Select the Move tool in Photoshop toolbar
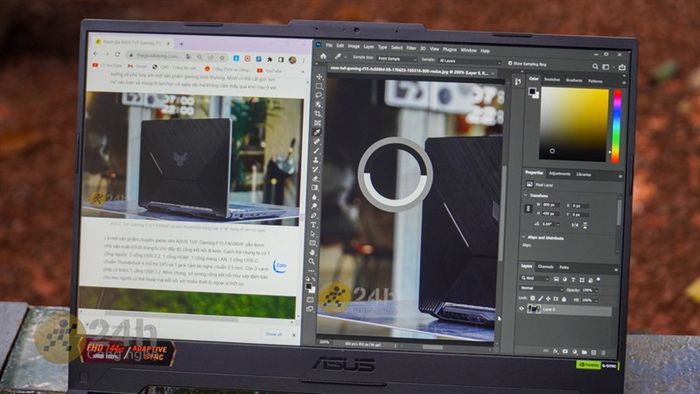The height and width of the screenshot is (394, 700). click(319, 77)
